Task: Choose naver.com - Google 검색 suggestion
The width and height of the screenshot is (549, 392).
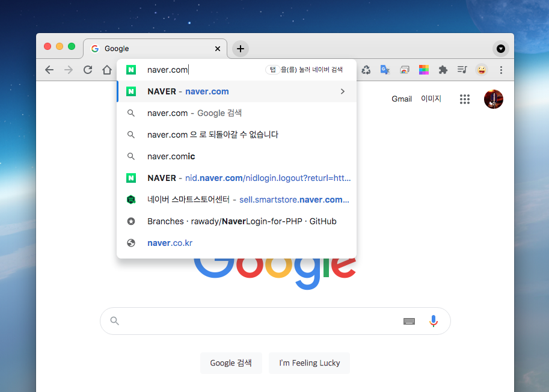Action: [237, 113]
